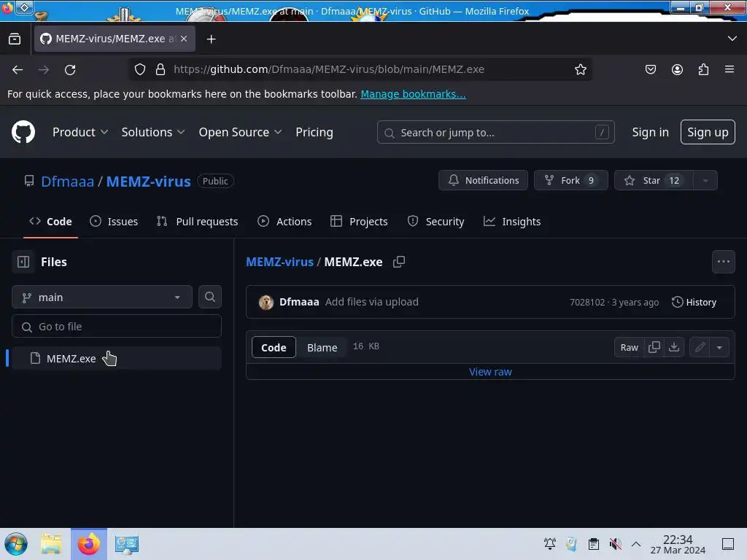747x560 pixels.
Task: Open the commit History link
Action: pos(694,302)
